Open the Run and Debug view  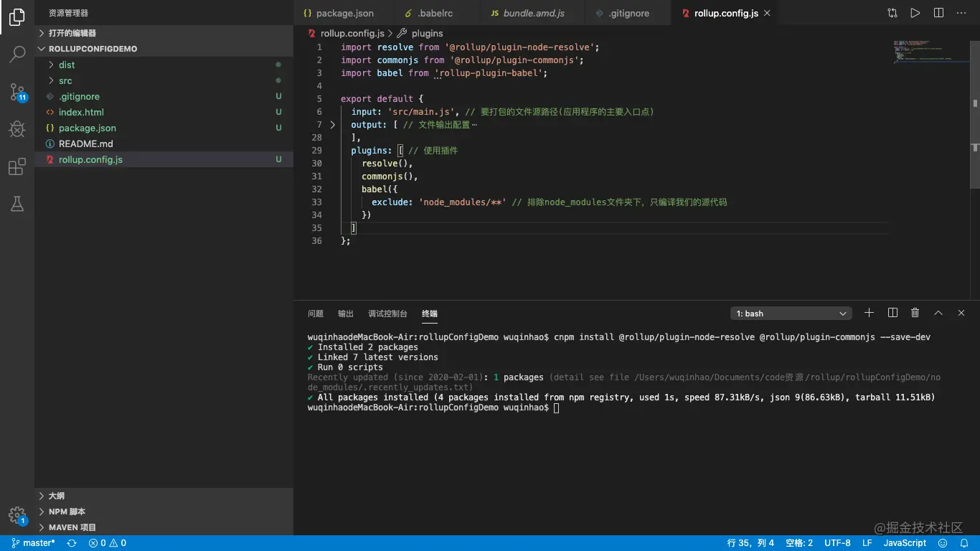[x=17, y=129]
